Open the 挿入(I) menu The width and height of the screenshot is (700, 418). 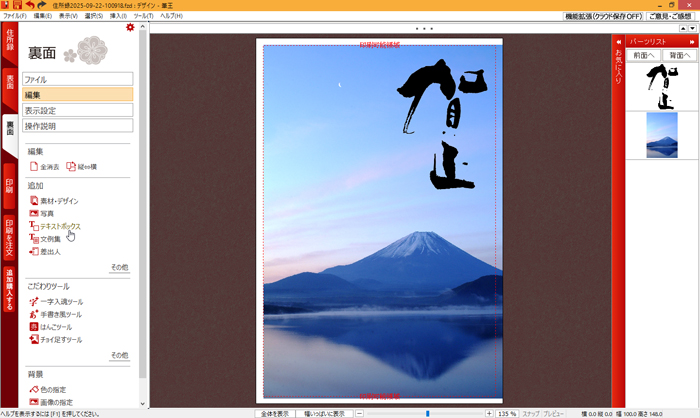pos(118,16)
